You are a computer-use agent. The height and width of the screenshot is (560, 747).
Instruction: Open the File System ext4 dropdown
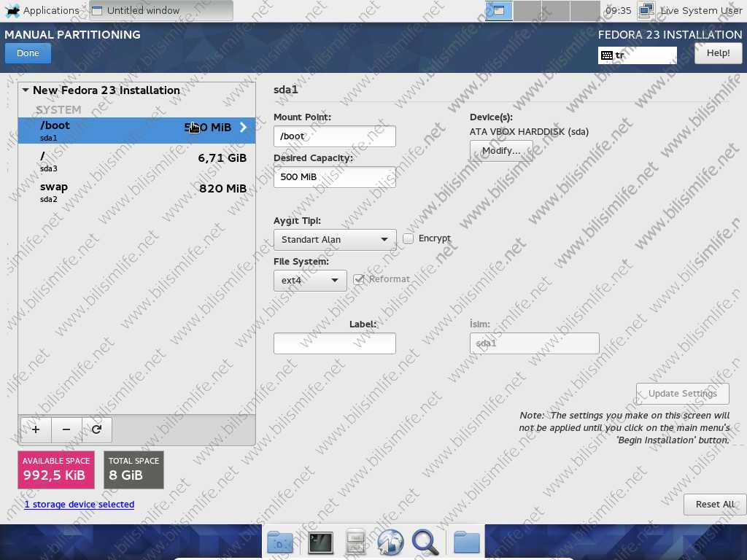coord(309,281)
